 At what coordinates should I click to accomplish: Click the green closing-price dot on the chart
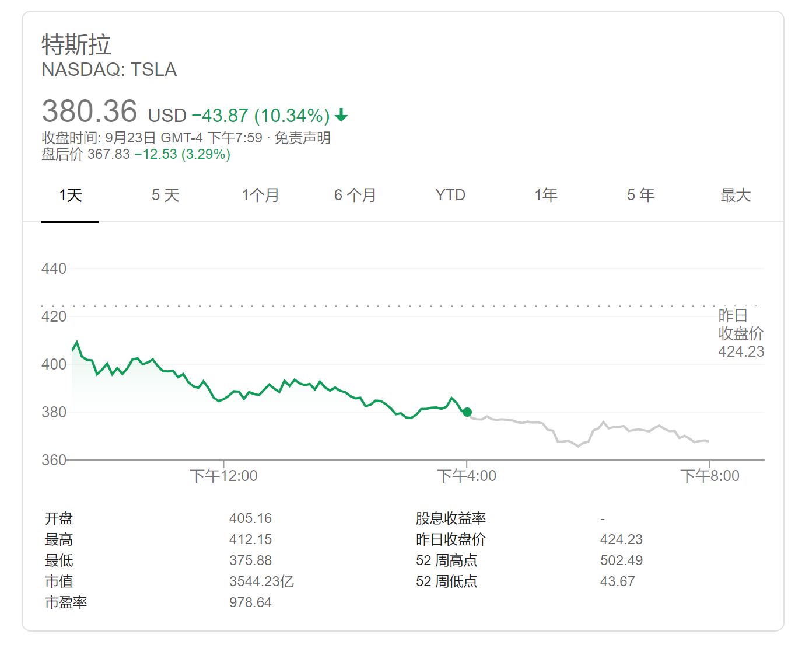point(467,412)
